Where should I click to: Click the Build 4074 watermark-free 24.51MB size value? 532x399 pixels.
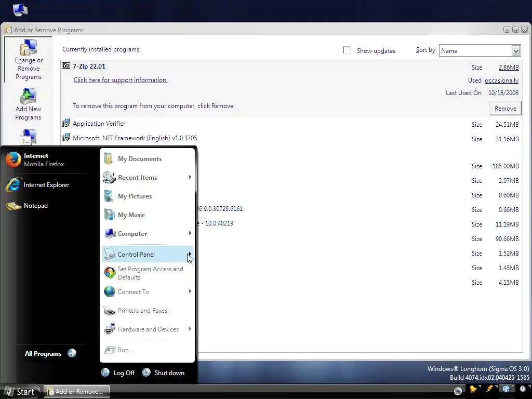[x=507, y=125]
